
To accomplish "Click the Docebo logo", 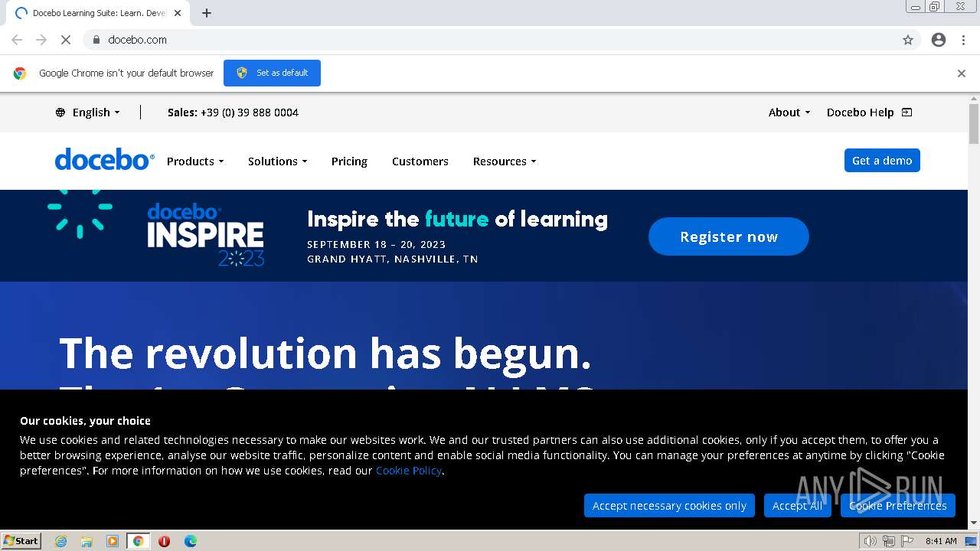I will (104, 159).
